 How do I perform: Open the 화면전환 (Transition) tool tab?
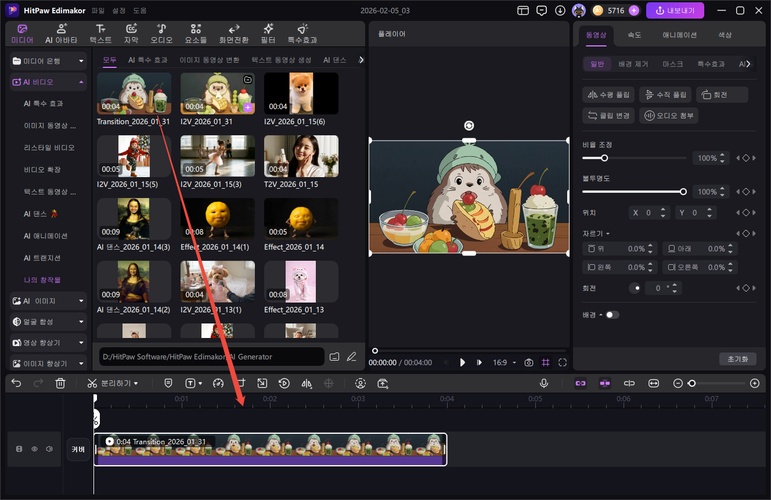coord(234,33)
